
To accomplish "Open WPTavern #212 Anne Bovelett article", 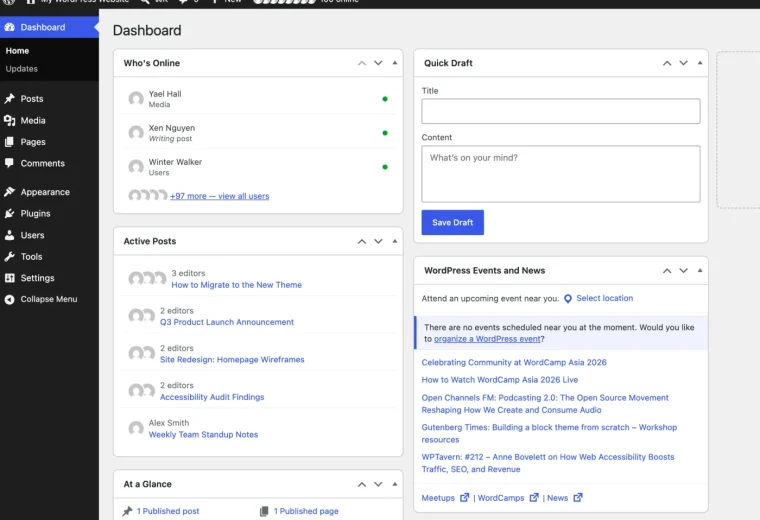I will (548, 463).
